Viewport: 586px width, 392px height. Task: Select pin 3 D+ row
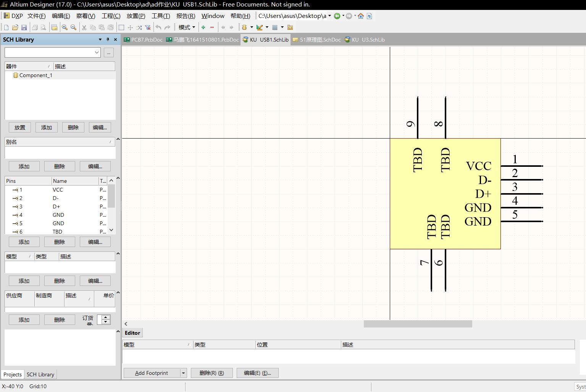coord(56,206)
